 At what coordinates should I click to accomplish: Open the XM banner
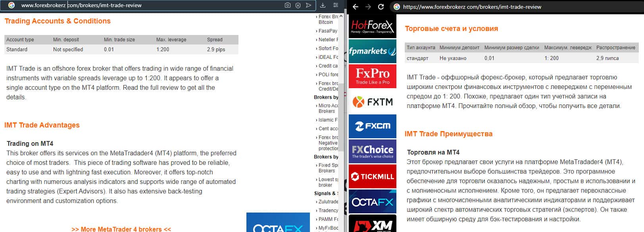coord(372,224)
